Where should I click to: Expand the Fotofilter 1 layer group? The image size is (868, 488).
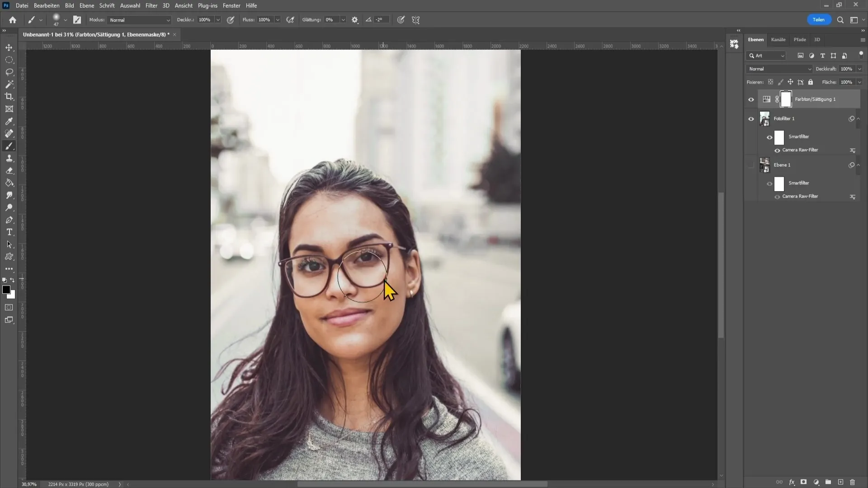coord(859,118)
